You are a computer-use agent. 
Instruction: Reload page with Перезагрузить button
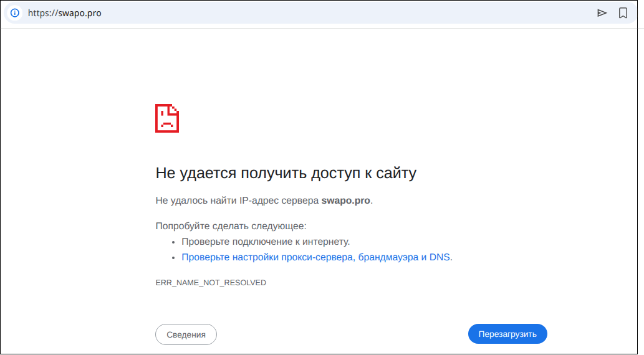tap(507, 334)
